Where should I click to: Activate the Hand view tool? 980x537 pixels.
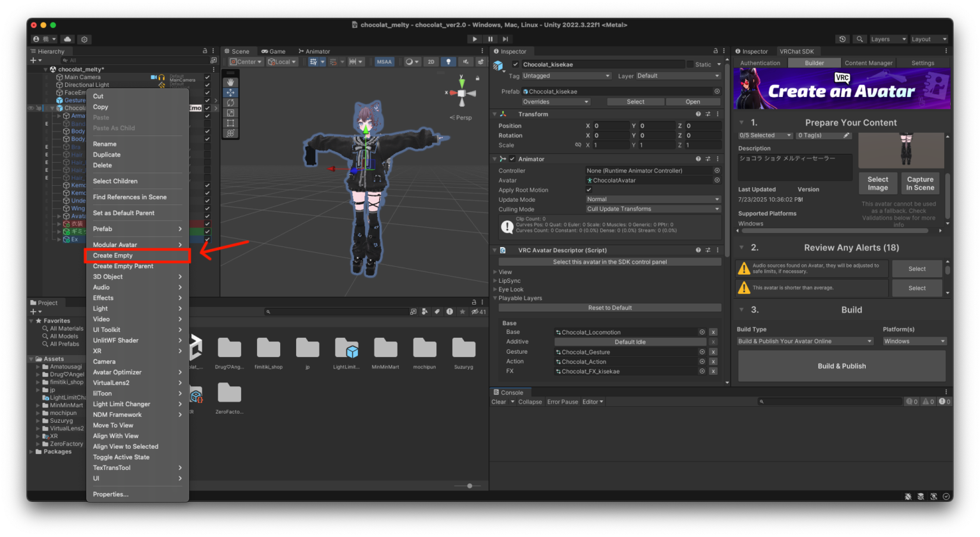coord(231,82)
